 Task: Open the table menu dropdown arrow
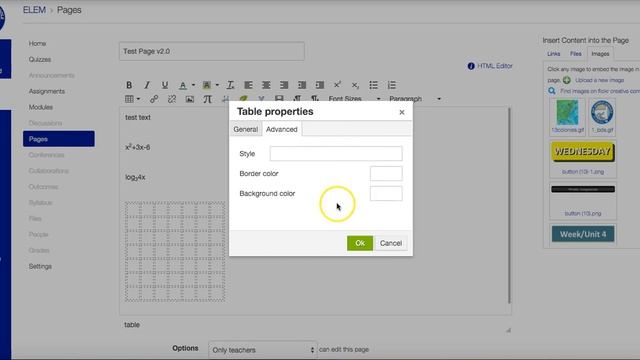[138, 99]
